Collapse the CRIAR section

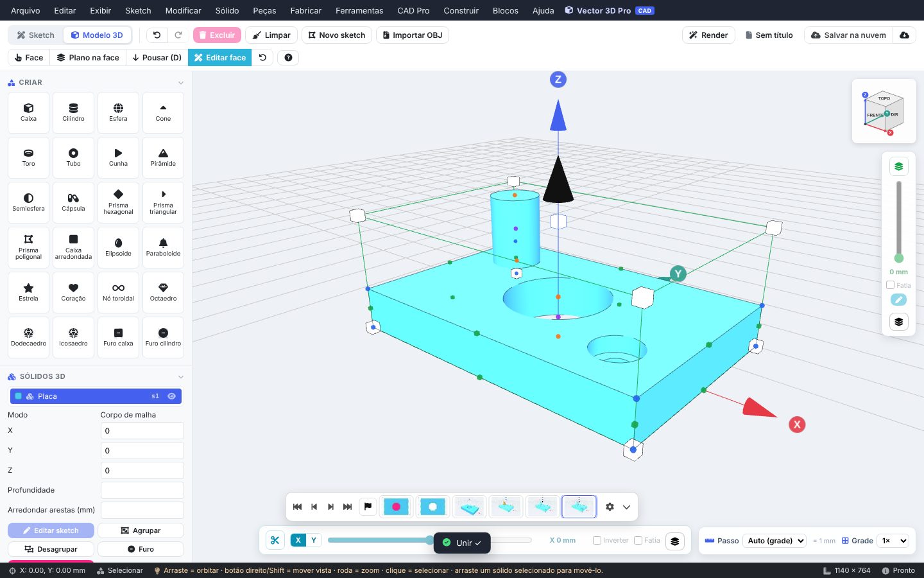(181, 83)
